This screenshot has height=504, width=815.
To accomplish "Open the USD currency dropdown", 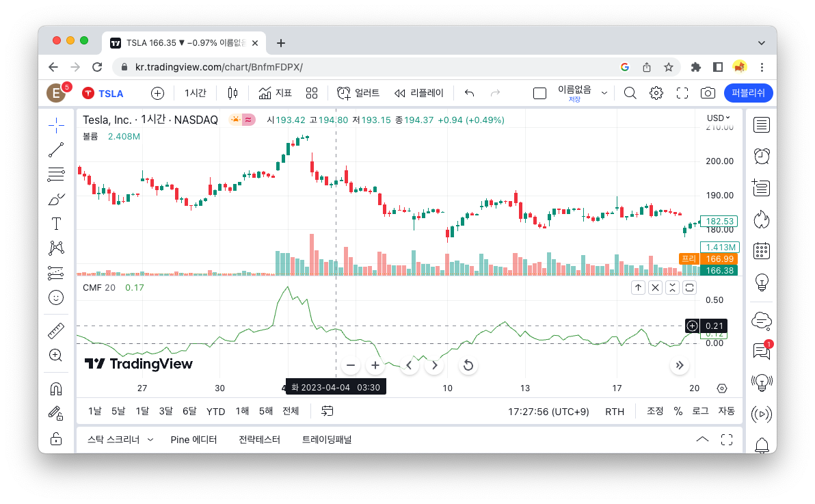I will tap(719, 118).
